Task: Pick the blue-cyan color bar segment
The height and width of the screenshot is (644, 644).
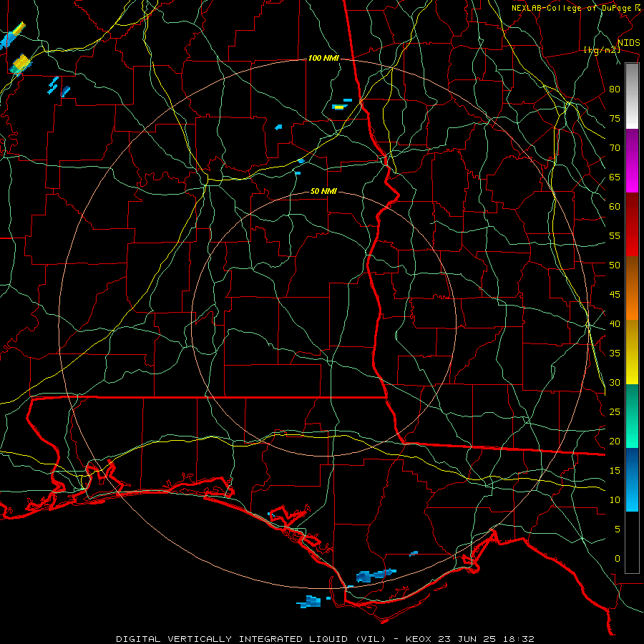Action: (632, 479)
